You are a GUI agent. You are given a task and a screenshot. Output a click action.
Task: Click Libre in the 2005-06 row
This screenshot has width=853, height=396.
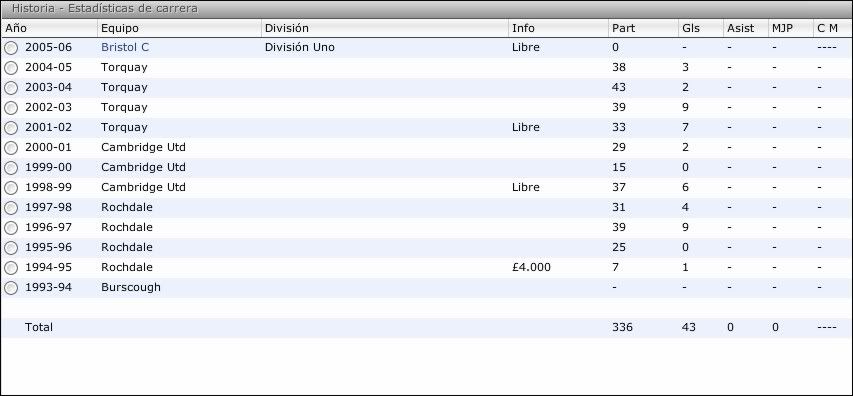[526, 47]
